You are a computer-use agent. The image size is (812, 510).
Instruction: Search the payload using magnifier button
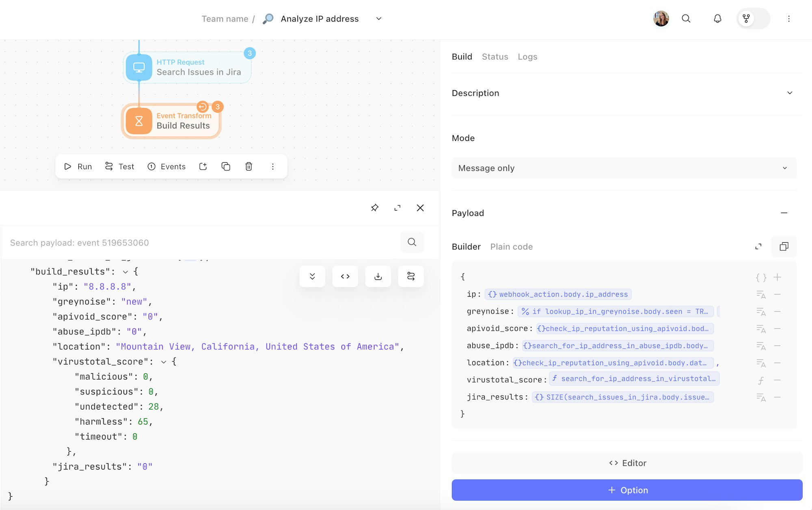pos(412,242)
